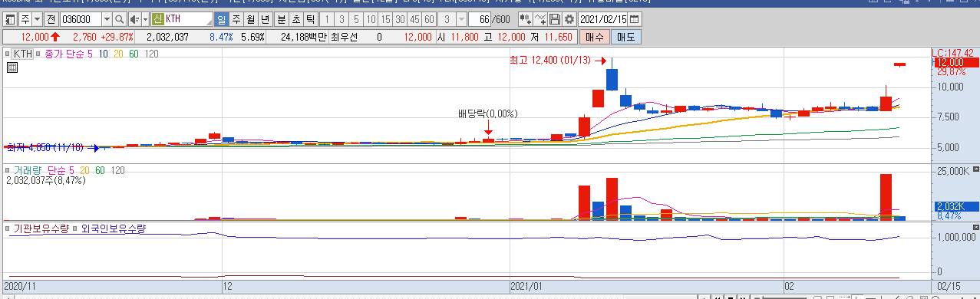Click the 외국인보유수량 legend label

(x=113, y=229)
